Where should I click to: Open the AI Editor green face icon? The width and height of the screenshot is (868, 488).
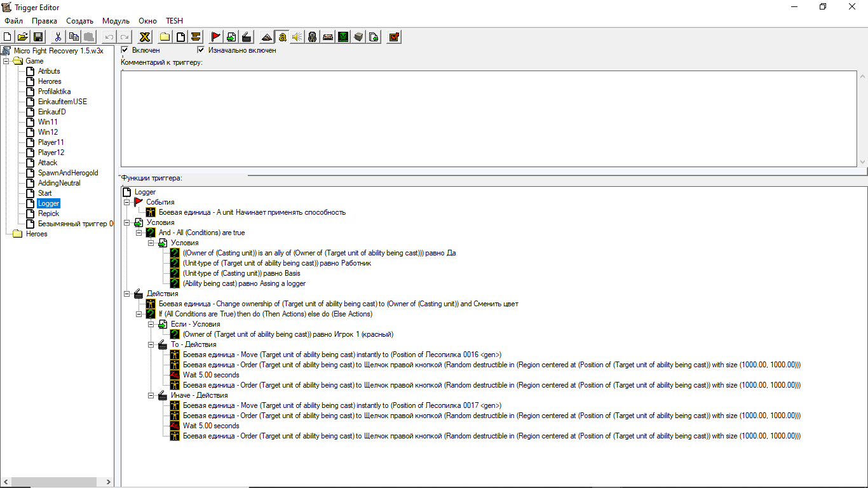343,37
